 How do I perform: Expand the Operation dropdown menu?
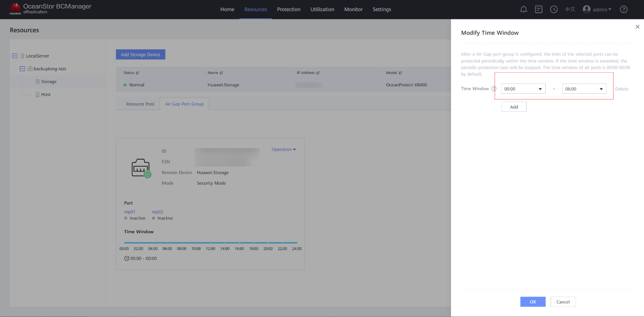284,150
